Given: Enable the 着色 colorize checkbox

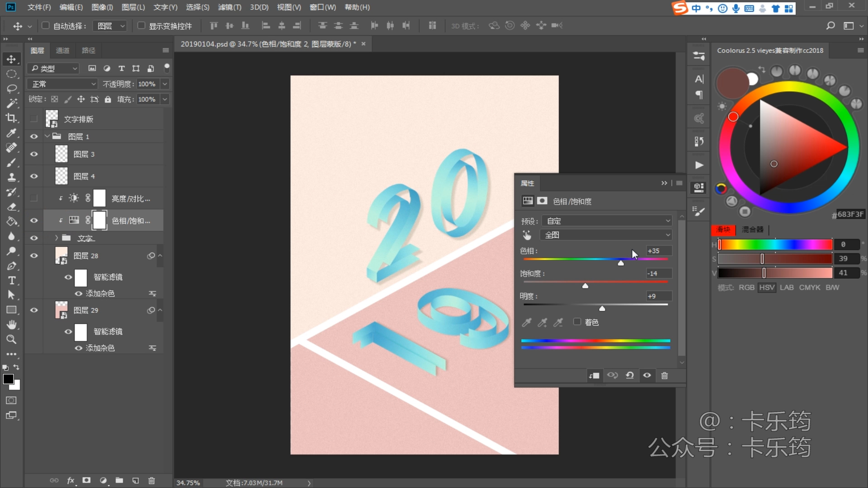Looking at the screenshot, I should pos(577,322).
